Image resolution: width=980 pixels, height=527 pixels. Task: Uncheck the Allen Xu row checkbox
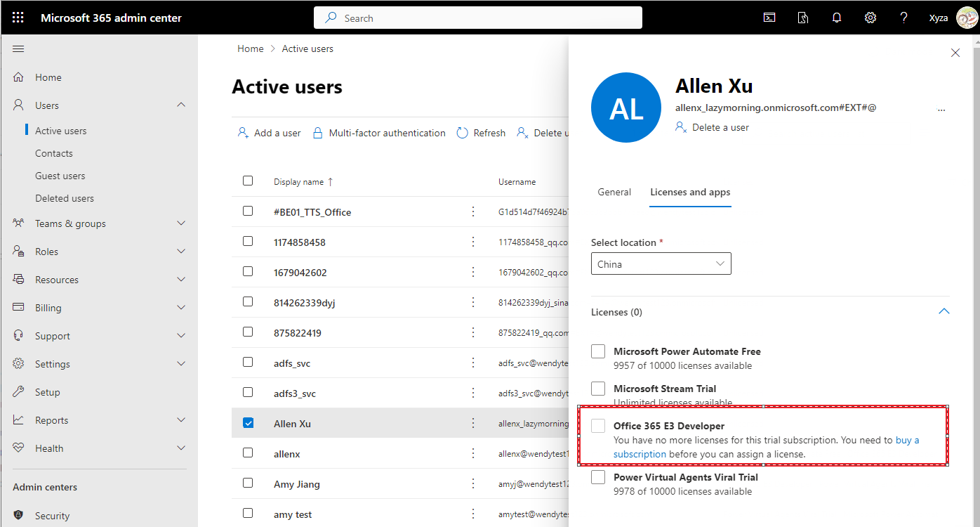[x=248, y=423]
